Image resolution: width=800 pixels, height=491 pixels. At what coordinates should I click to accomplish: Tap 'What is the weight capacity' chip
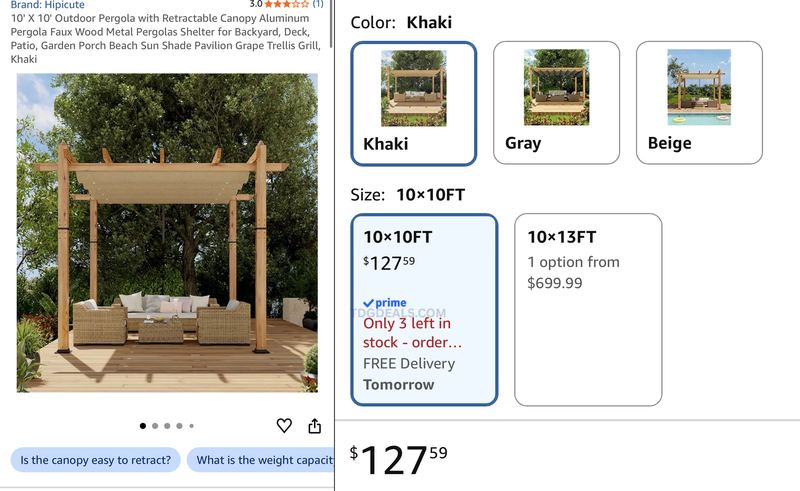(x=261, y=460)
